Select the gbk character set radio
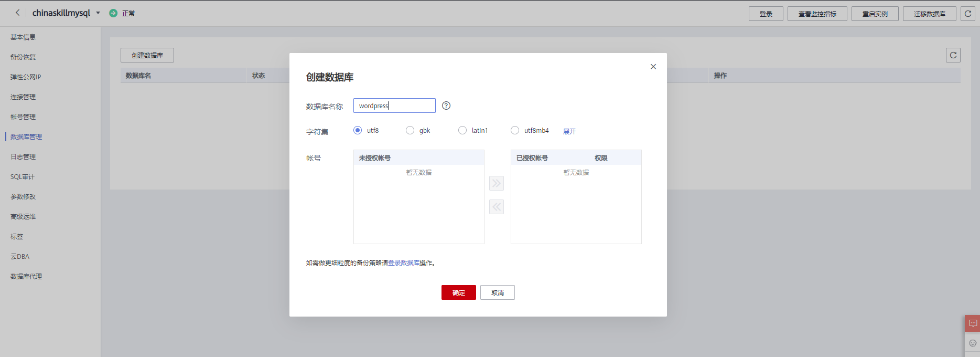 [x=410, y=130]
